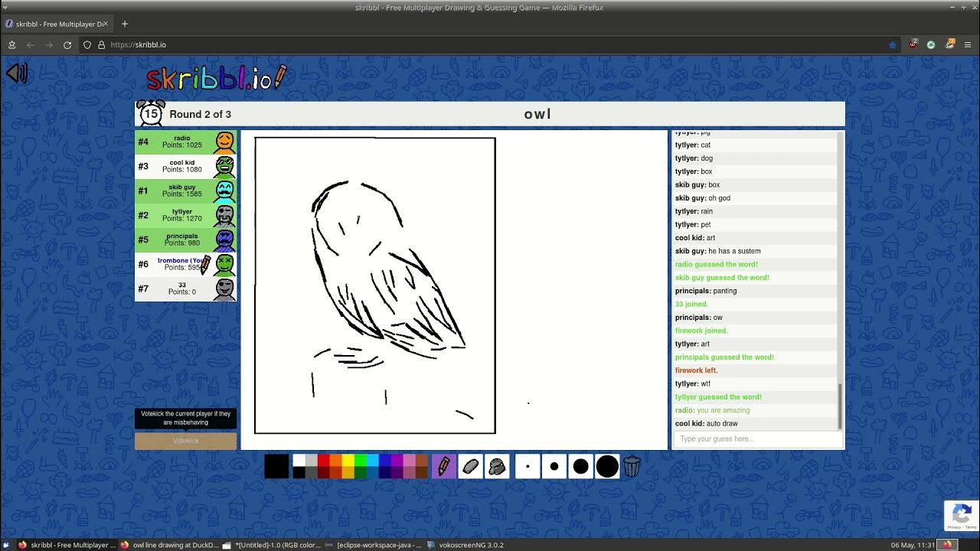Click the word 'owl' in header
The height and width of the screenshot is (551, 980).
(537, 114)
